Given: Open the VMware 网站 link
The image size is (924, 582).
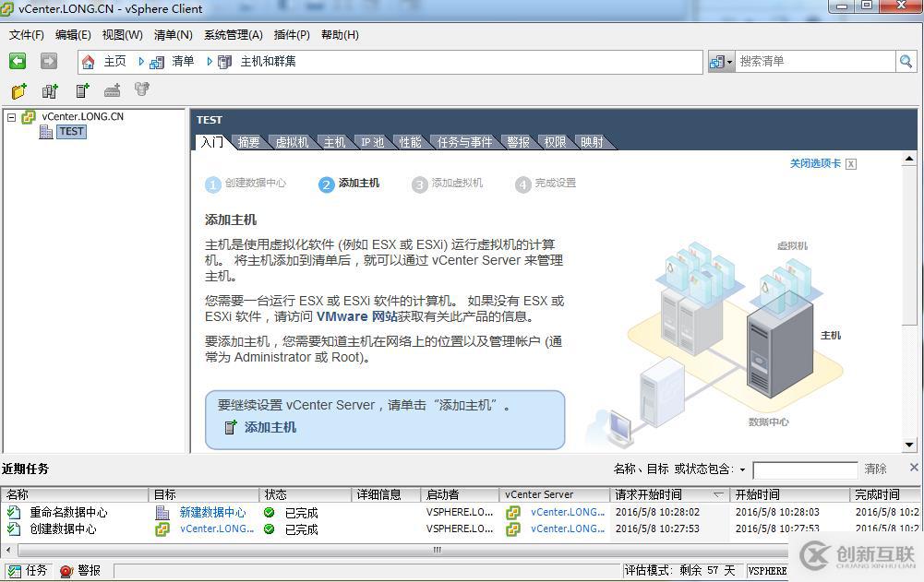Looking at the screenshot, I should 356,316.
